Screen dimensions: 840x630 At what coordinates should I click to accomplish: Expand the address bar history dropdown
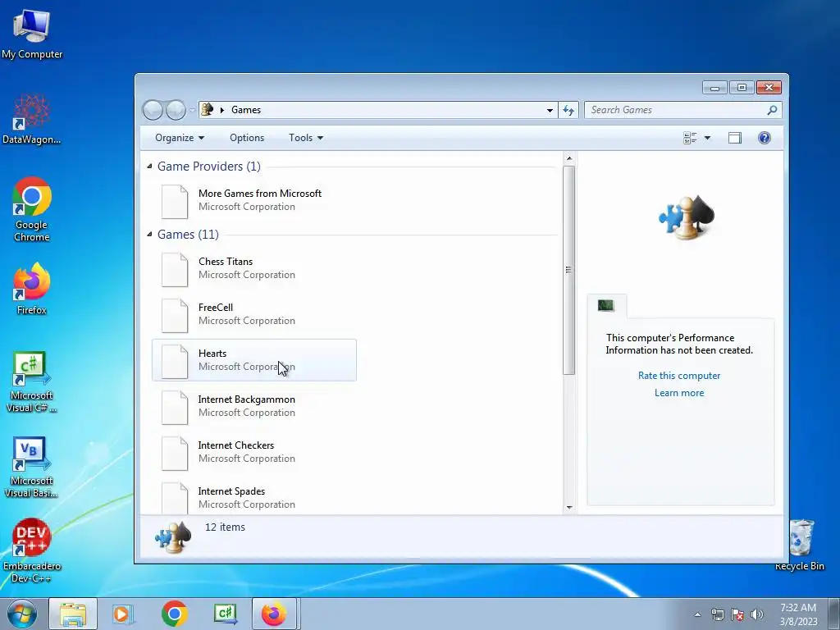point(550,111)
